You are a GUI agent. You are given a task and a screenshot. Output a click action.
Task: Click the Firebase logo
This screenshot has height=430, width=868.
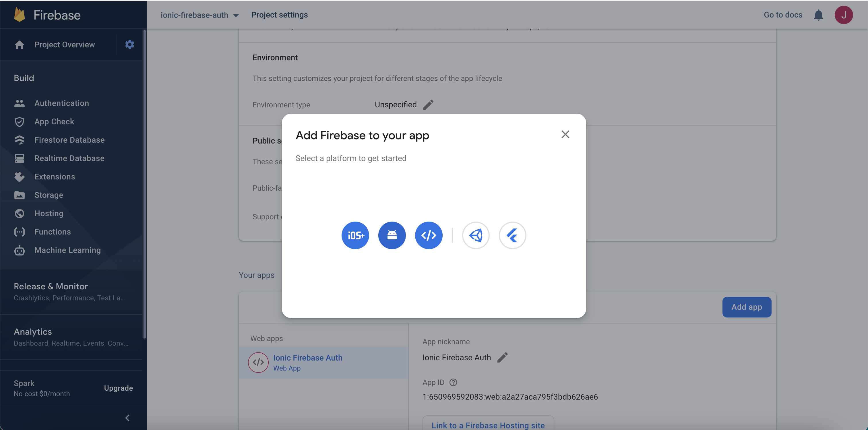pyautogui.click(x=48, y=15)
